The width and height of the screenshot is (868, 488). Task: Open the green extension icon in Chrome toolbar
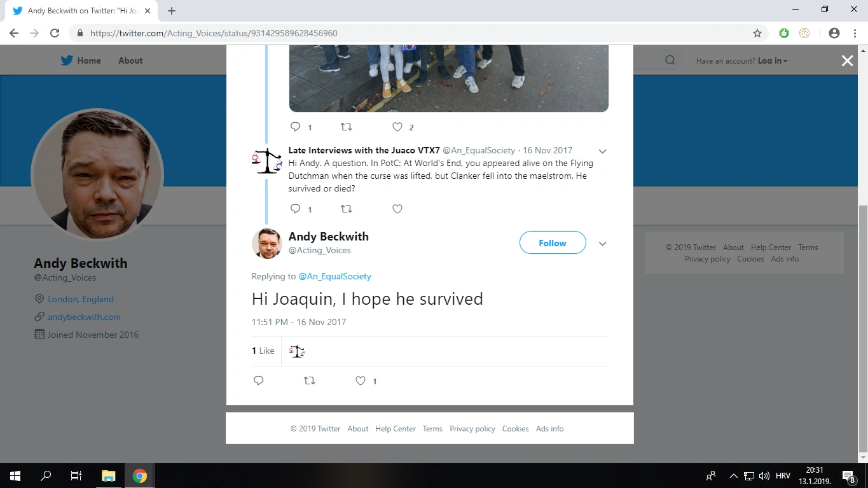(x=784, y=33)
